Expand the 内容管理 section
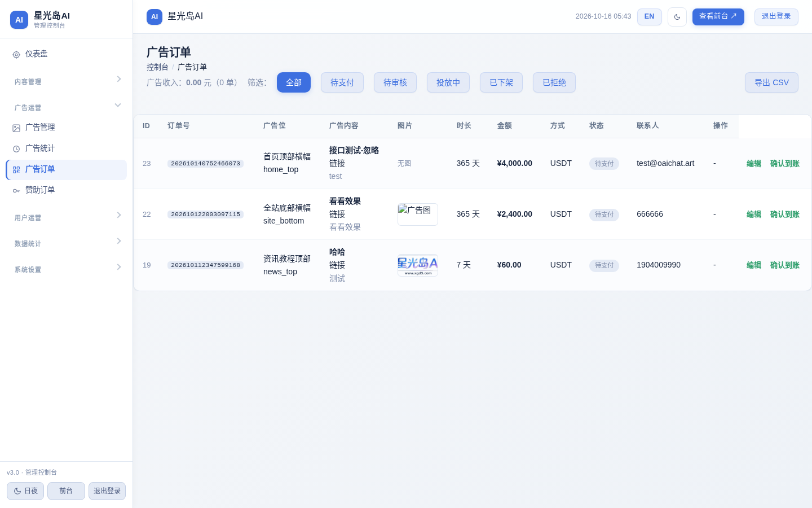812x508 pixels. point(66,81)
